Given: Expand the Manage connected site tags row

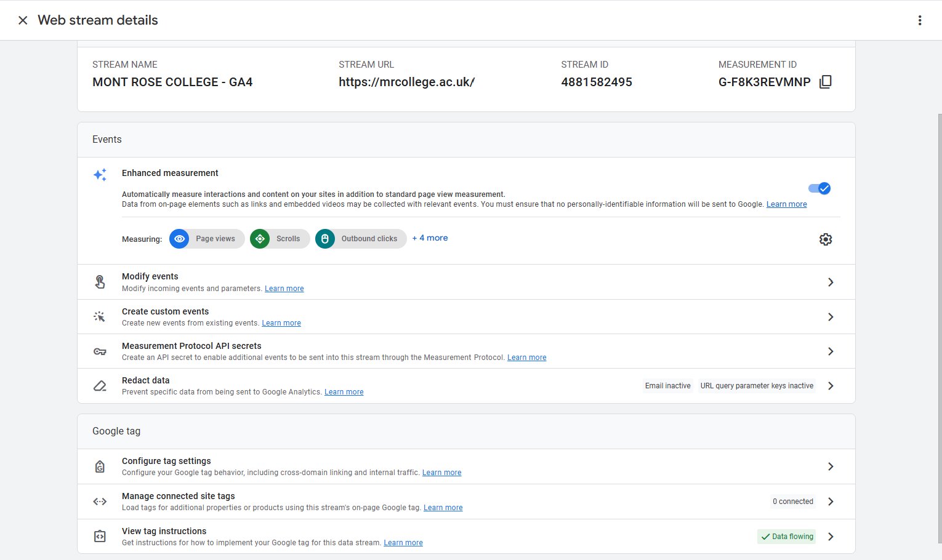Looking at the screenshot, I should tap(830, 501).
